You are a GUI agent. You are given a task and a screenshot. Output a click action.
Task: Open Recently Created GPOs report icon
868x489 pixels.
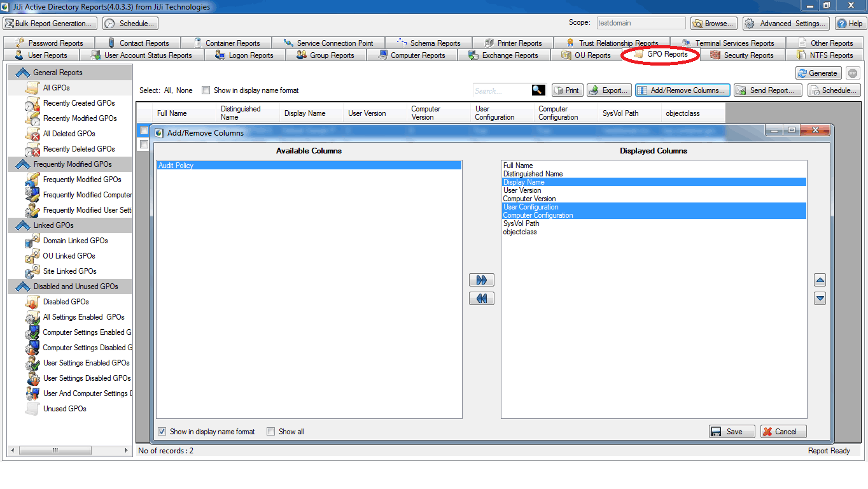[x=32, y=103]
